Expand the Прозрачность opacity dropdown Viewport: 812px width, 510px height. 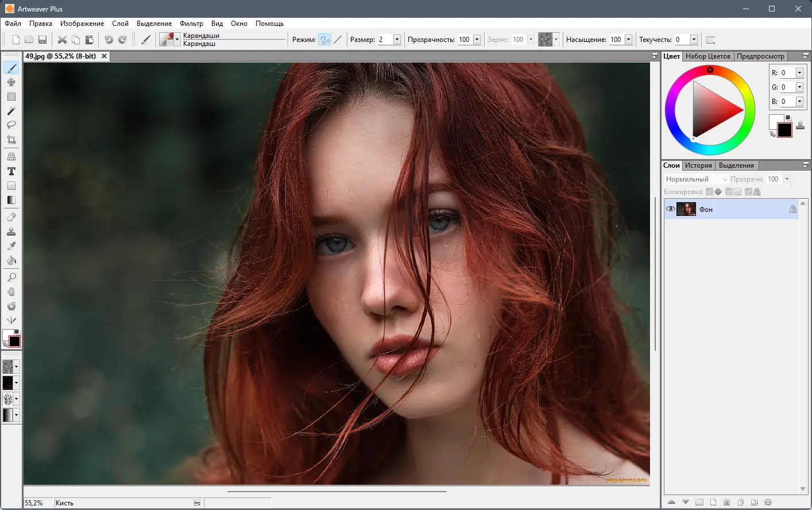point(477,40)
